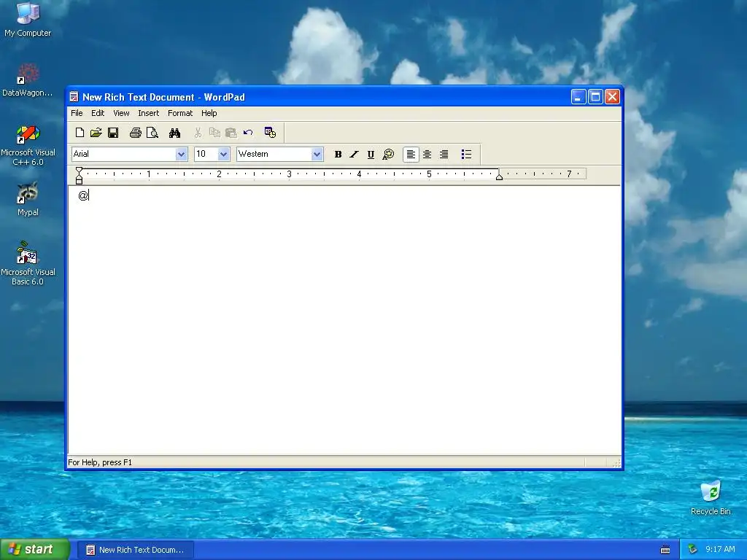
Task: Center align the text
Action: click(x=427, y=155)
